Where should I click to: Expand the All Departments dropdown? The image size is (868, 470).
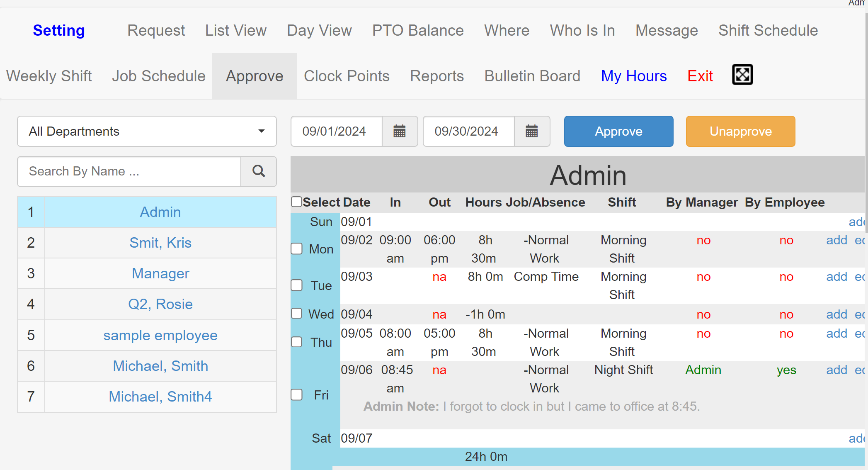[x=147, y=132]
